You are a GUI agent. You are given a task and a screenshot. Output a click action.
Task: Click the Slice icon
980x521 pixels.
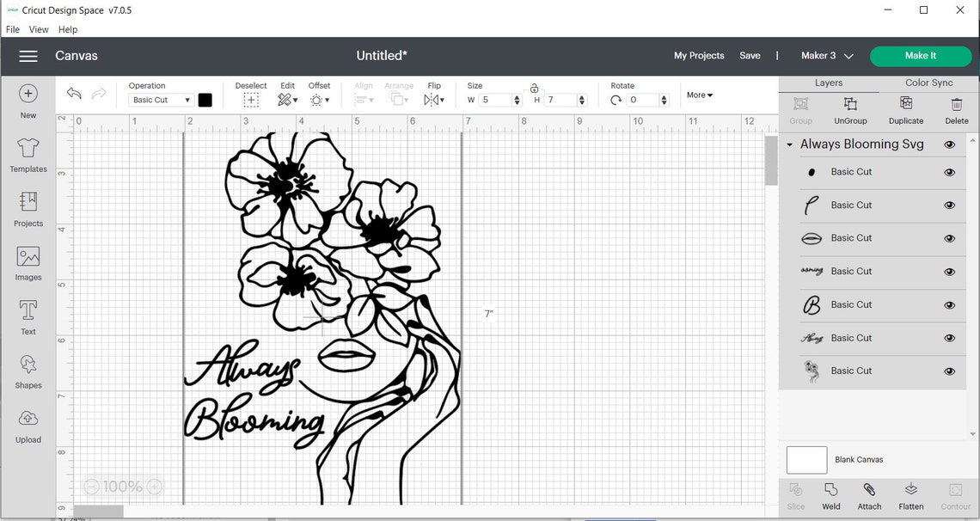coord(795,495)
